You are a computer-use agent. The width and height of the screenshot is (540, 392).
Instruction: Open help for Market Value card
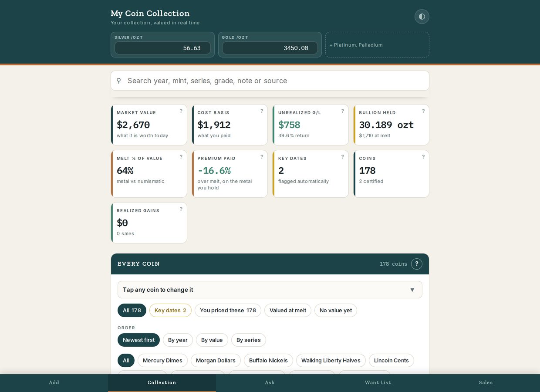pyautogui.click(x=181, y=111)
